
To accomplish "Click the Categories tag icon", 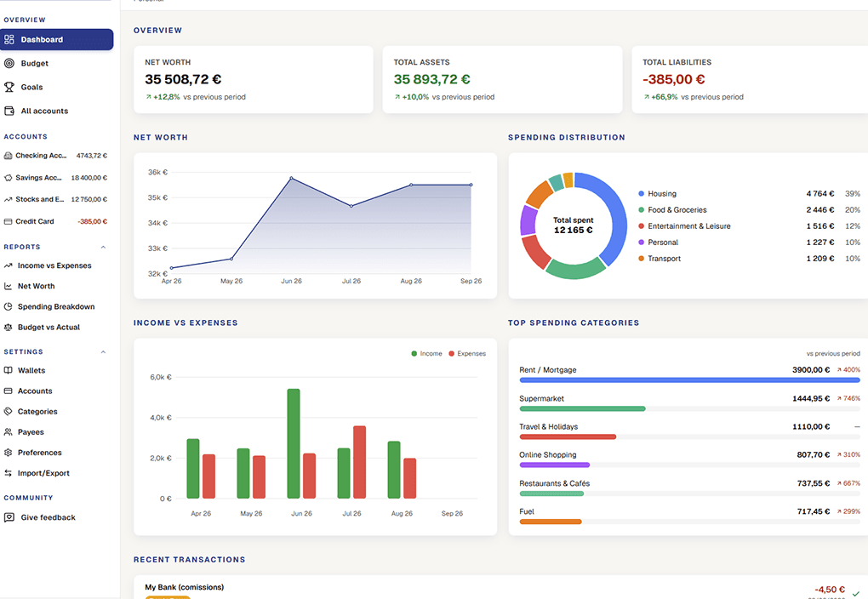I will 8,411.
